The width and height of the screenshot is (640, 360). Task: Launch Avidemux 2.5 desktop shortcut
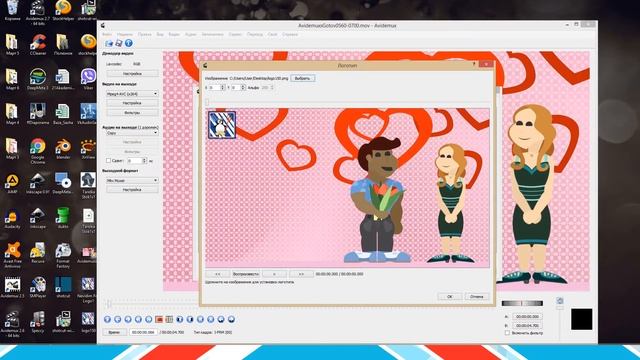[x=12, y=287]
